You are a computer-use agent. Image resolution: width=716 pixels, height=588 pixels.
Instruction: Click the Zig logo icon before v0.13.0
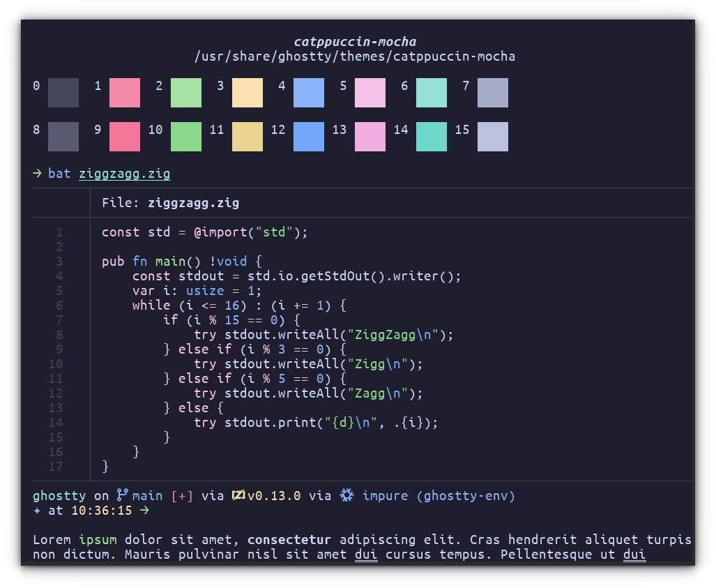click(238, 495)
